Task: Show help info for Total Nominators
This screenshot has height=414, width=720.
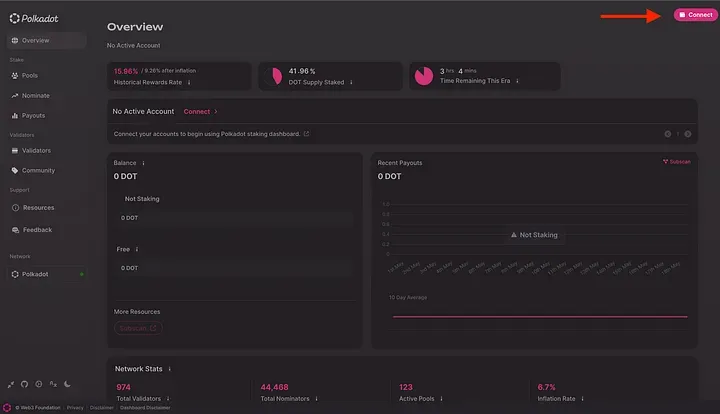Action: (316, 399)
